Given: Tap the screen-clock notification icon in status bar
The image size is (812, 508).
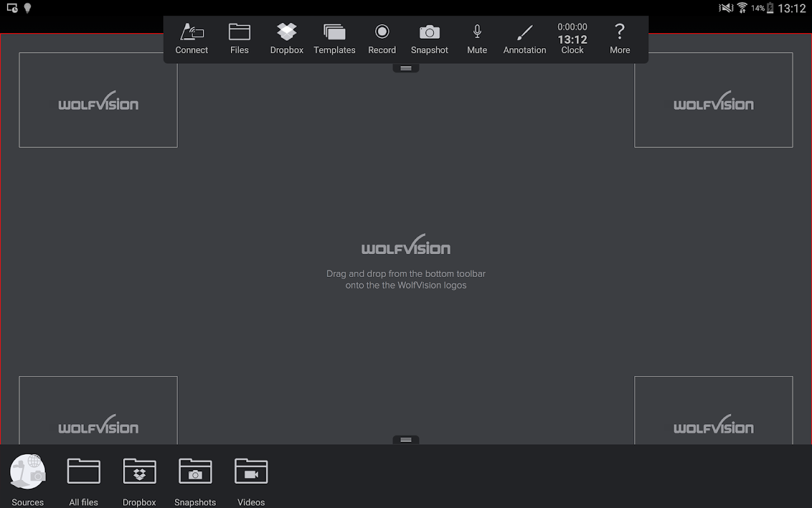Looking at the screenshot, I should (11, 8).
